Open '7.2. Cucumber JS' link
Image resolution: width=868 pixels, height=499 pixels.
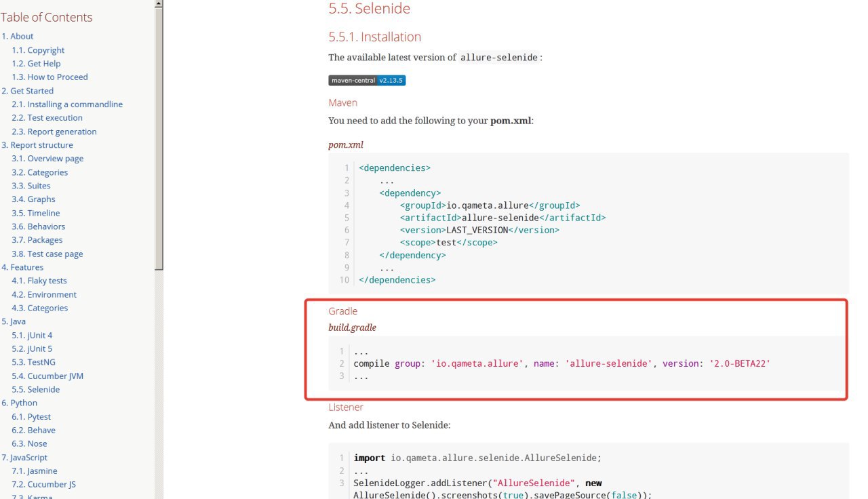pos(43,485)
